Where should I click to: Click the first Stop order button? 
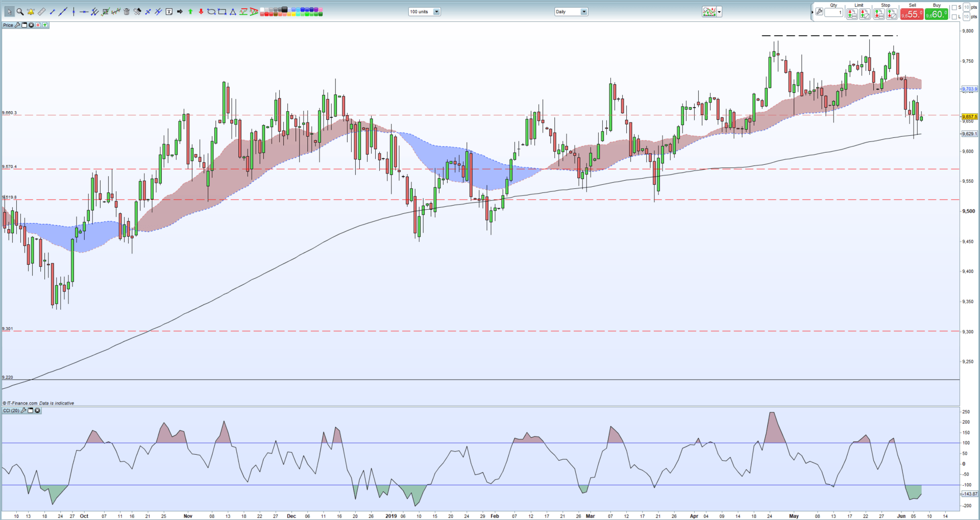click(879, 14)
